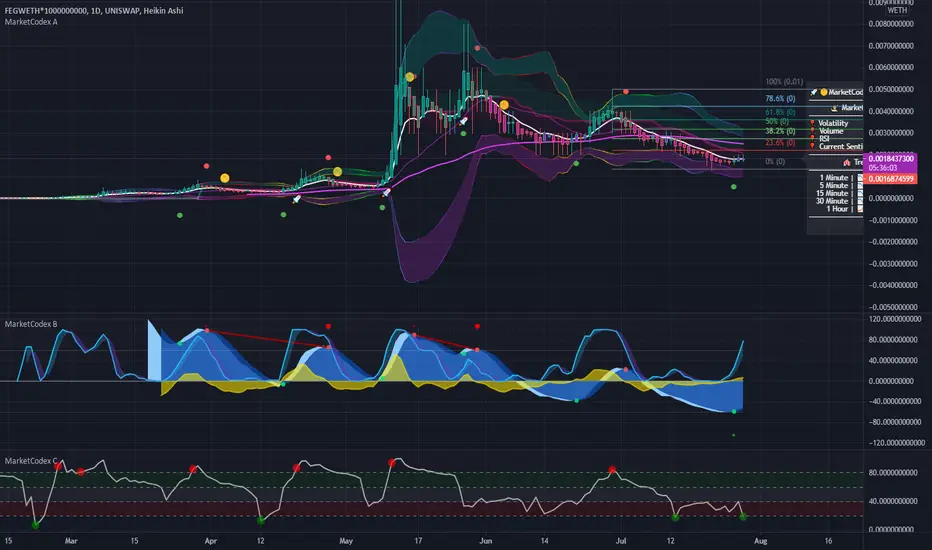This screenshot has width=932, height=550.
Task: Select the 0% (0) Fibonacci level label
Action: (775, 162)
